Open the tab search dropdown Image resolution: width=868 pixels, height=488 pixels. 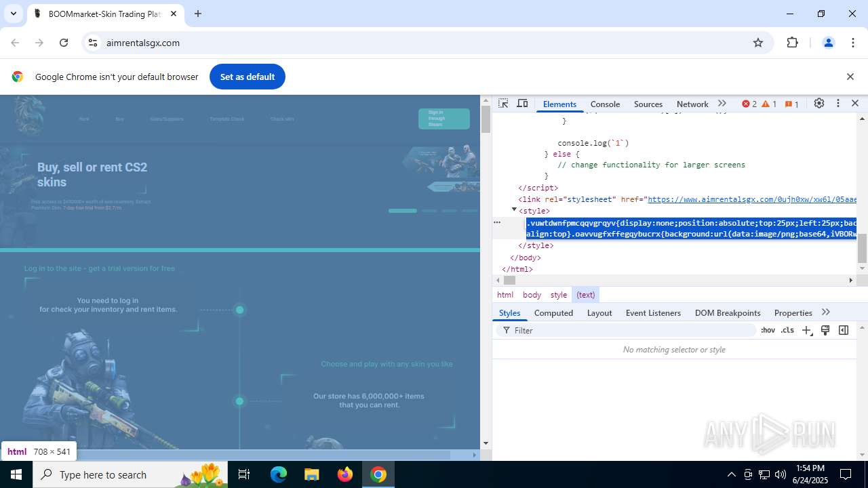[13, 14]
